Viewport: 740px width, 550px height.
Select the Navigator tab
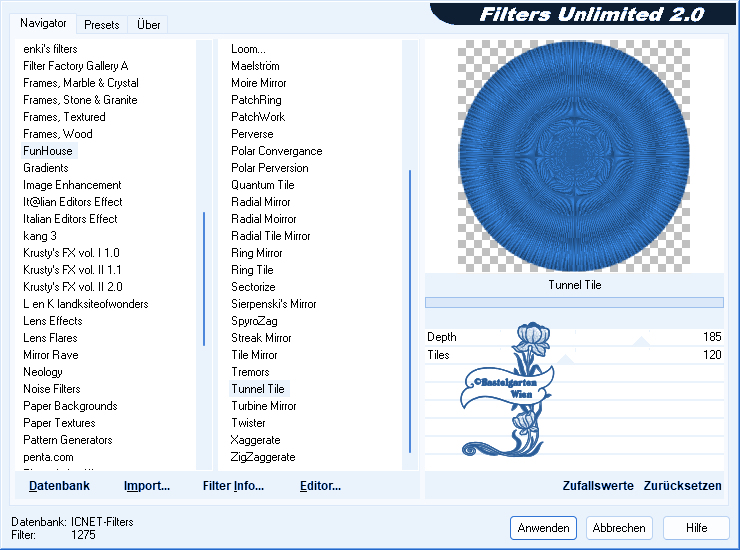[43, 23]
